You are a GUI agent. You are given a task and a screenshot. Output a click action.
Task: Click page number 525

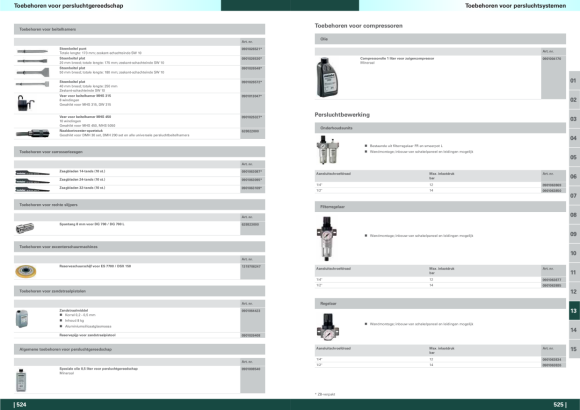click(x=560, y=404)
